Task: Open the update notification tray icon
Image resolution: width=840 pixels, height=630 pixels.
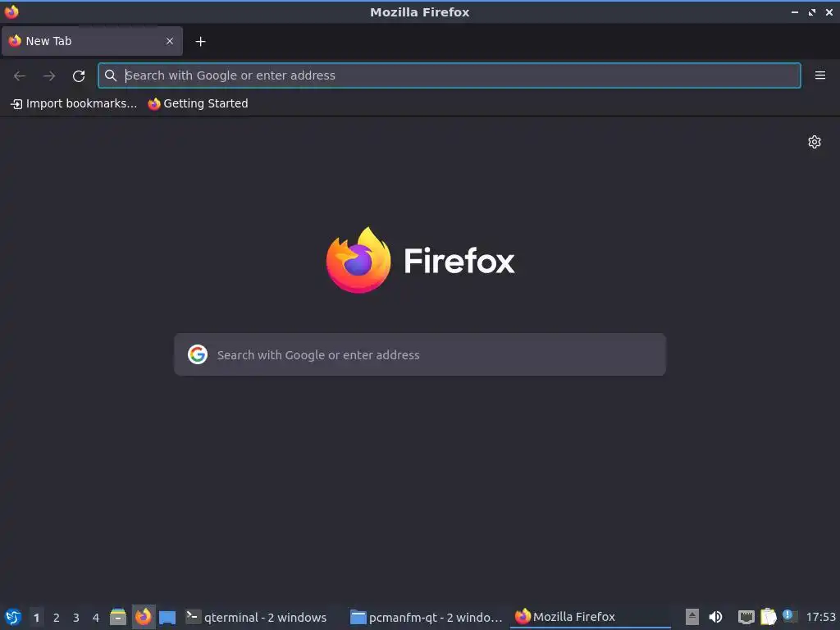Action: pyautogui.click(x=788, y=616)
